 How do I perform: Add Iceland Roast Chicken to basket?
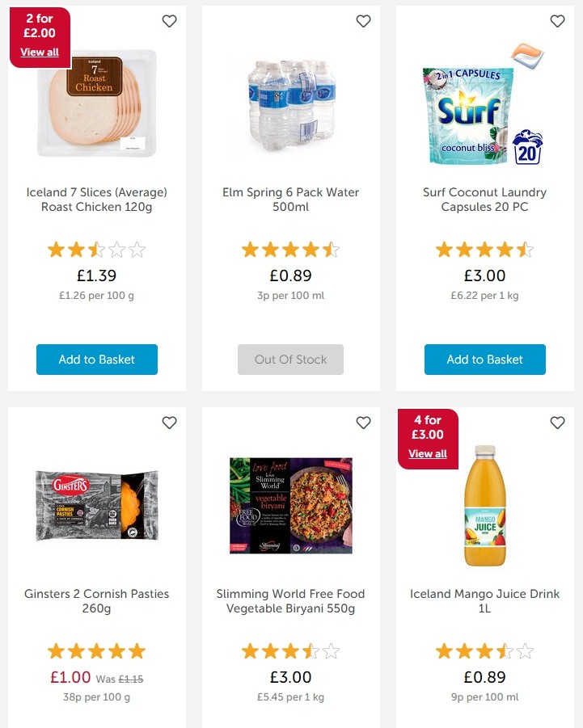[x=96, y=360]
